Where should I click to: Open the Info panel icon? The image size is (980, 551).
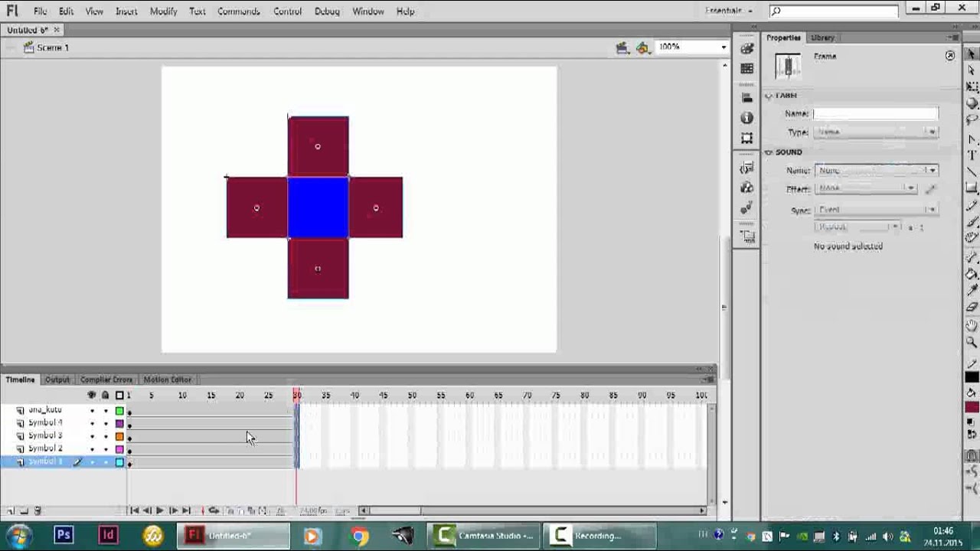[747, 118]
